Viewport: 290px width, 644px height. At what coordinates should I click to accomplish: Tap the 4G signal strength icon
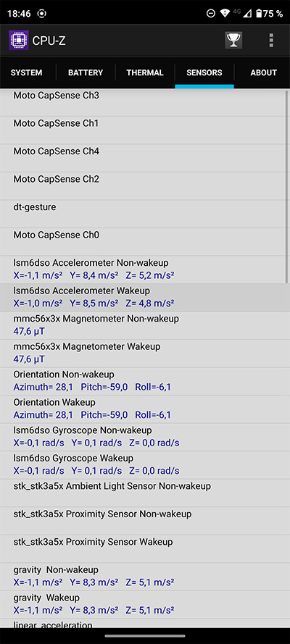[243, 14]
